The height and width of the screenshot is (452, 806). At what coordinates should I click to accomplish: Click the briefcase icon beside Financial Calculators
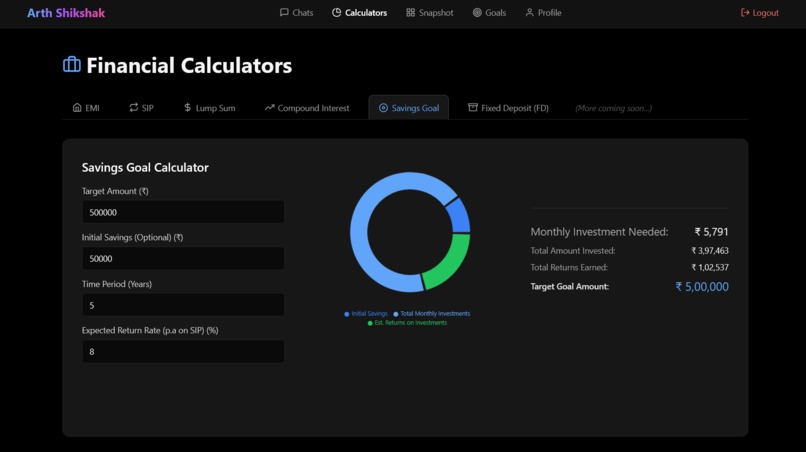click(x=71, y=65)
